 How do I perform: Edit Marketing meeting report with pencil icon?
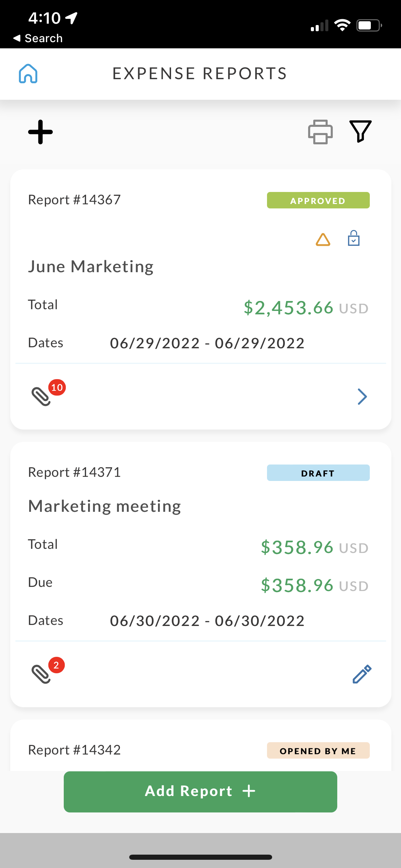point(362,674)
